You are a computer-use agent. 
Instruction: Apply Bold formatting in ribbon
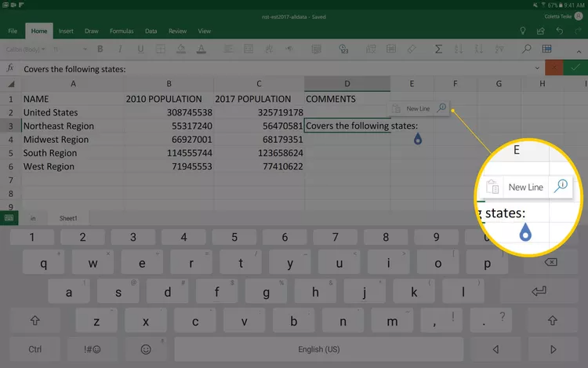[x=100, y=49]
